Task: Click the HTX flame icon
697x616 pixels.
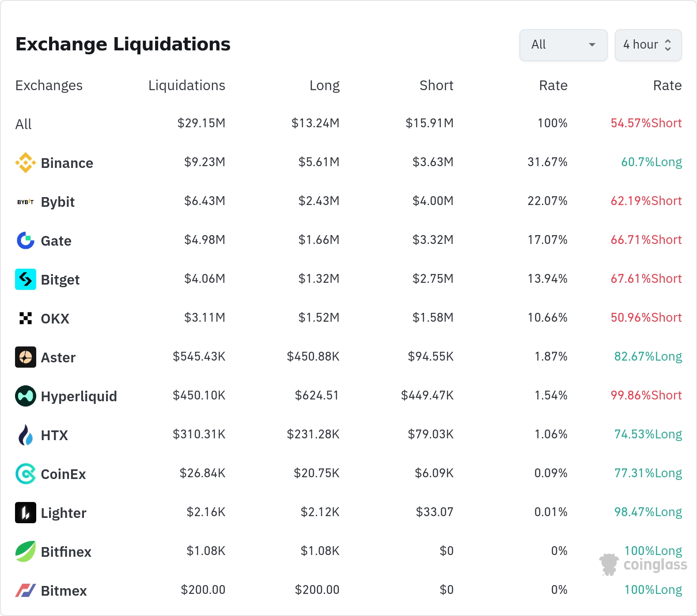Action: (26, 435)
